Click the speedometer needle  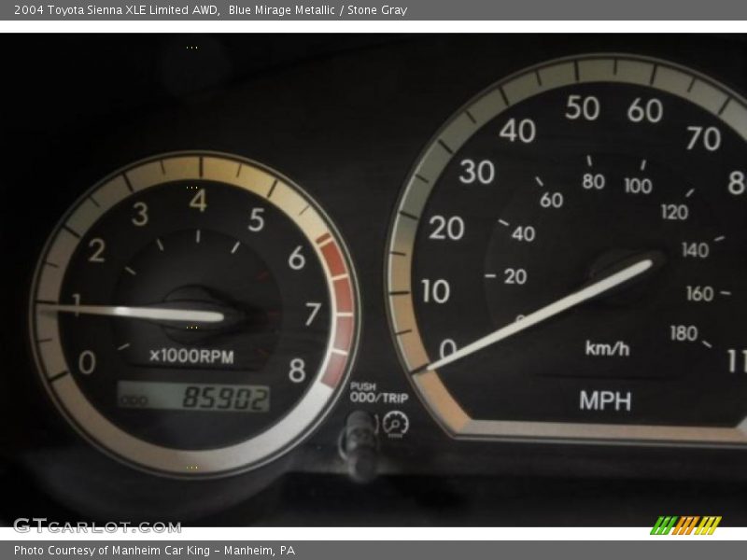pos(541,315)
